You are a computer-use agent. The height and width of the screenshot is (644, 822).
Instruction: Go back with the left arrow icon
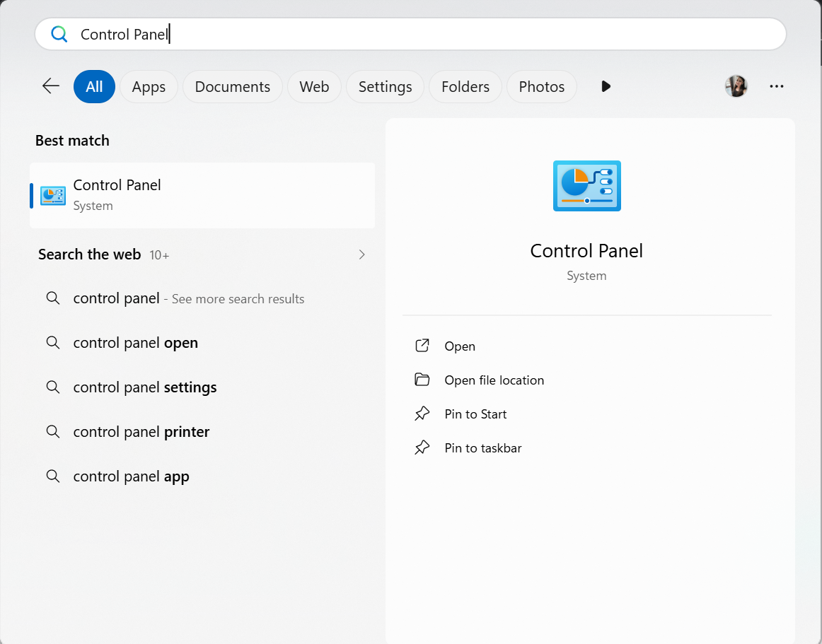pyautogui.click(x=51, y=86)
